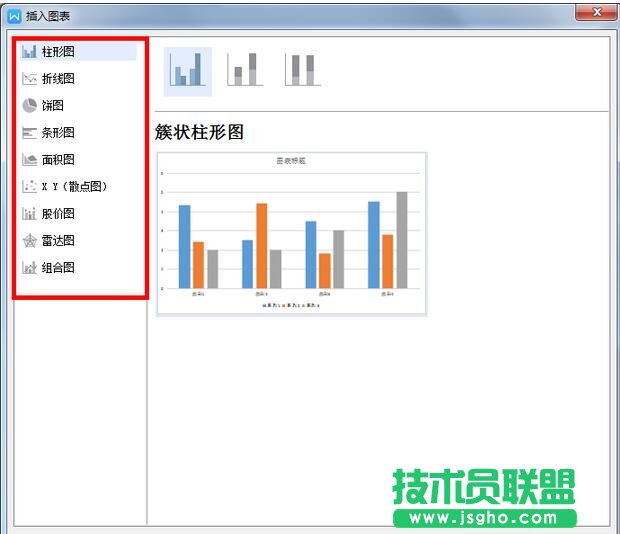Click the X Y（散点图）label

74,187
